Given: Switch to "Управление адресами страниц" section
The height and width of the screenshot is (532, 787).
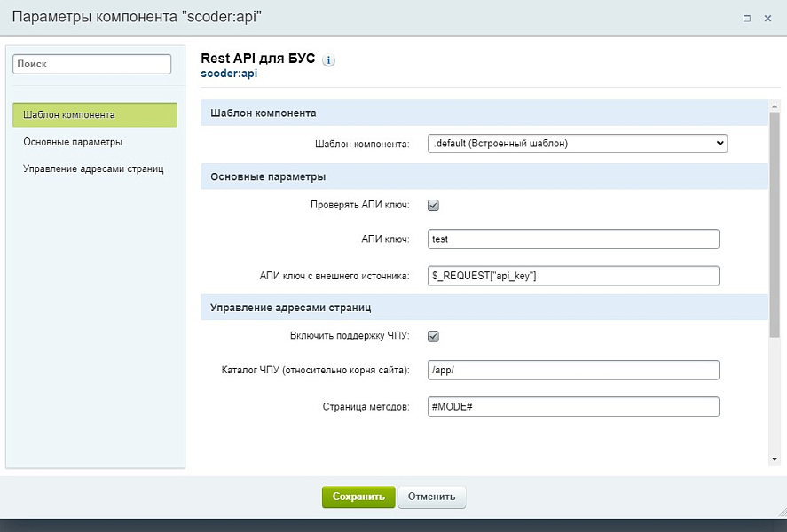Looking at the screenshot, I should pyautogui.click(x=93, y=167).
